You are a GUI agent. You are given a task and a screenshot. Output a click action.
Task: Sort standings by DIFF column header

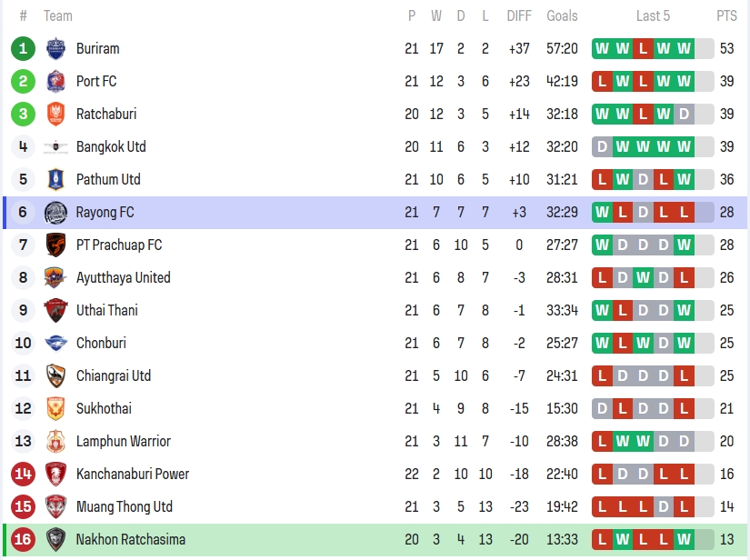(x=519, y=15)
